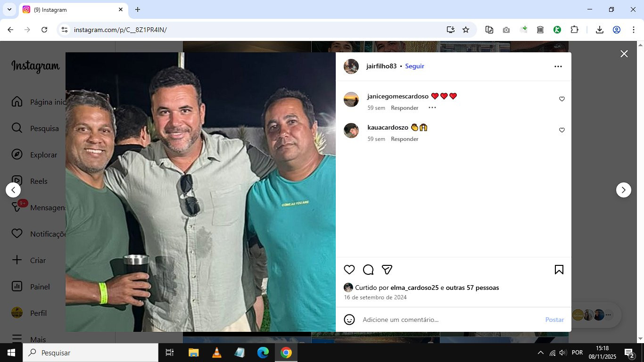Open the comment bubble icon
Image resolution: width=644 pixels, height=362 pixels.
[x=368, y=270]
